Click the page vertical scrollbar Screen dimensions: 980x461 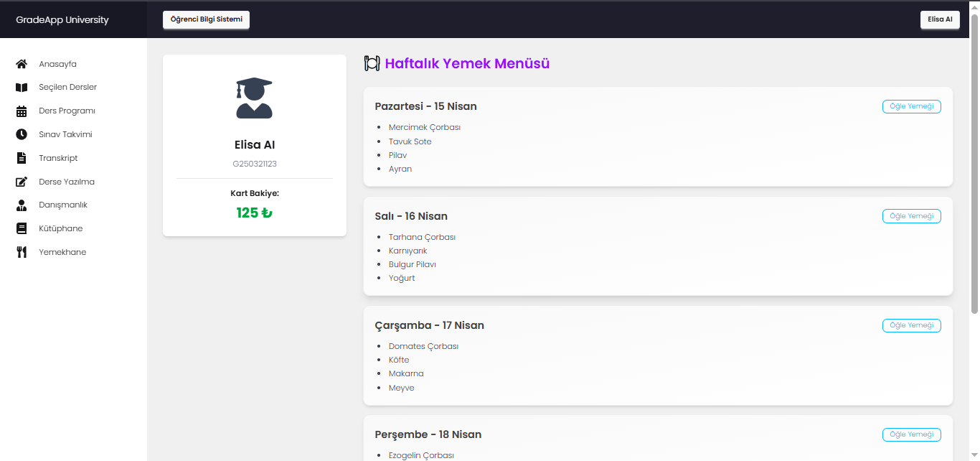(x=974, y=165)
